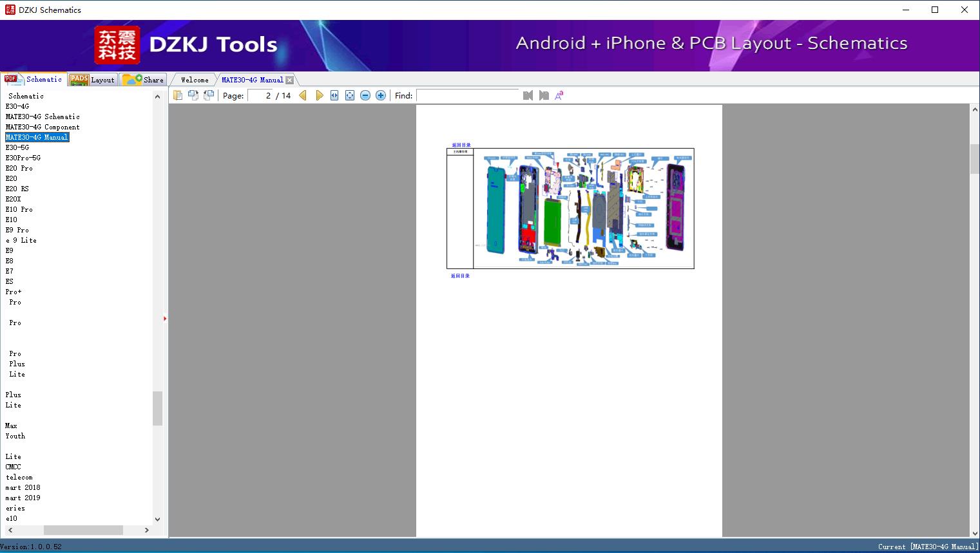The image size is (980, 553).
Task: Click the exploded phone diagram image
Action: (x=584, y=209)
